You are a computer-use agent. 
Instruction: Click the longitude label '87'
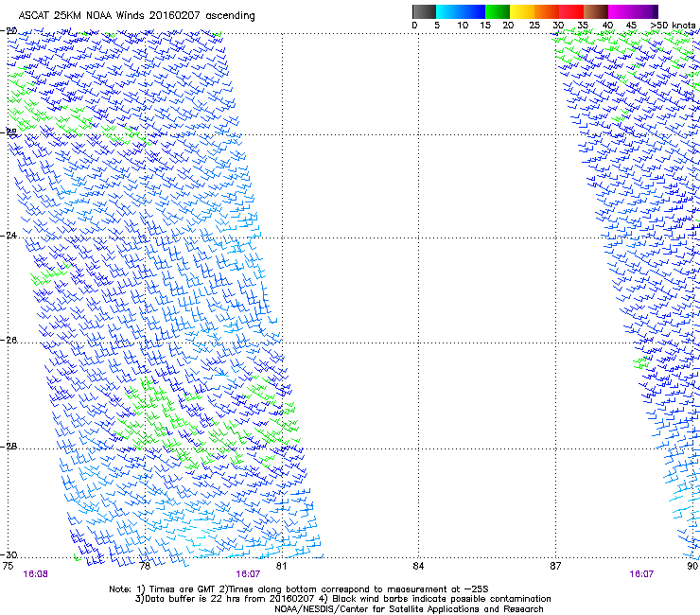click(x=555, y=566)
